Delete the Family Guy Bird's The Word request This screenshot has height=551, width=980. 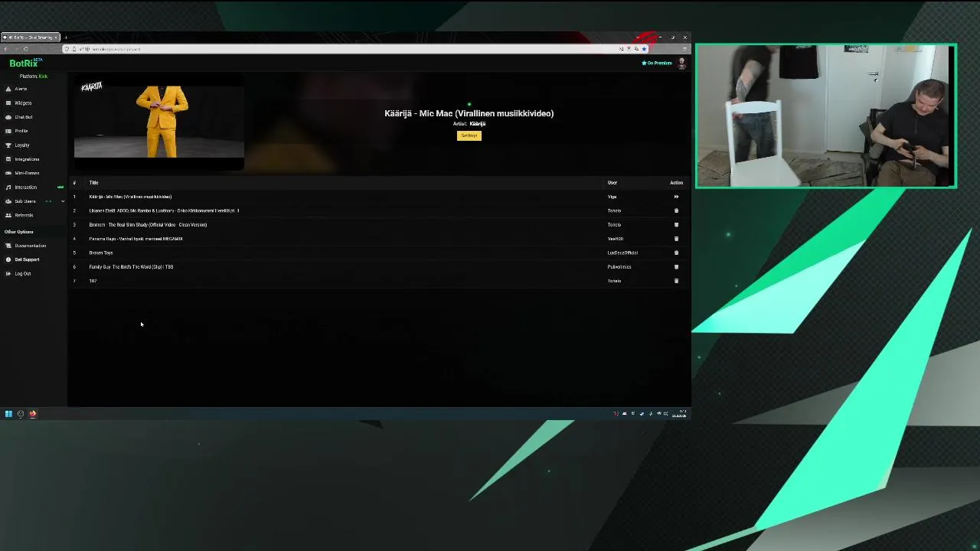point(676,267)
